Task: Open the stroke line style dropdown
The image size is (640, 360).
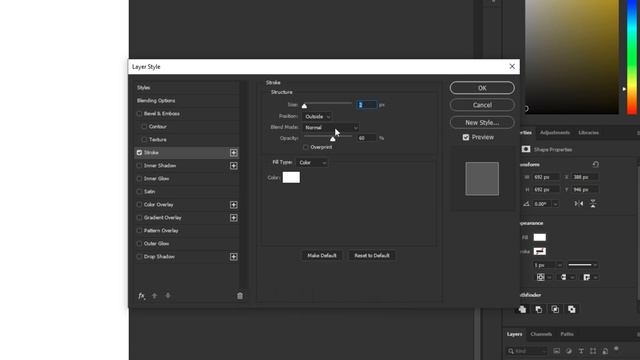Action: (x=582, y=265)
